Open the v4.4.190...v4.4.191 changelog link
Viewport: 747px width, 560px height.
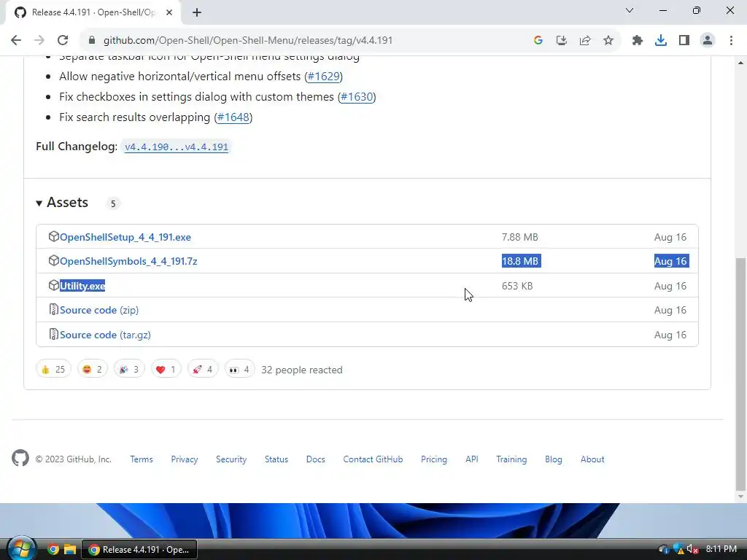coord(177,147)
